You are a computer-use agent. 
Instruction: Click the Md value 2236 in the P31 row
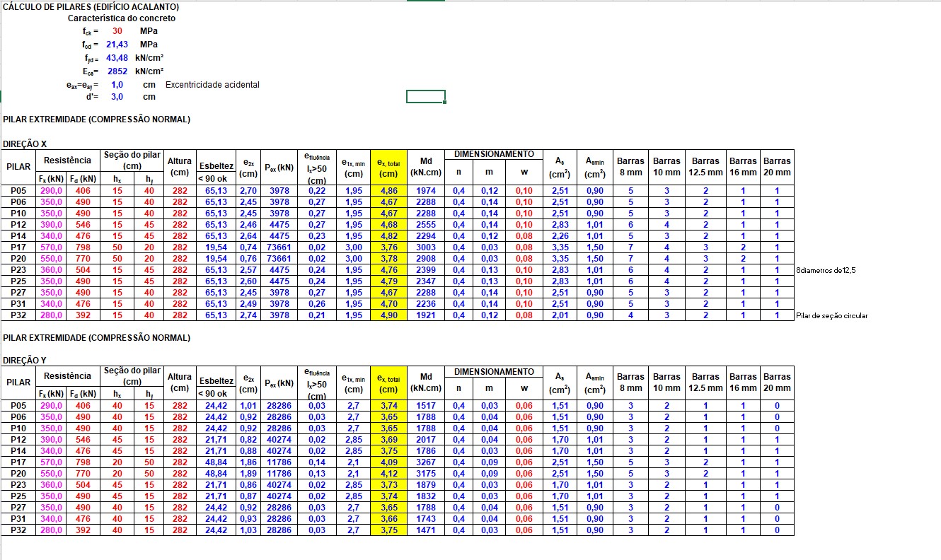tap(426, 304)
